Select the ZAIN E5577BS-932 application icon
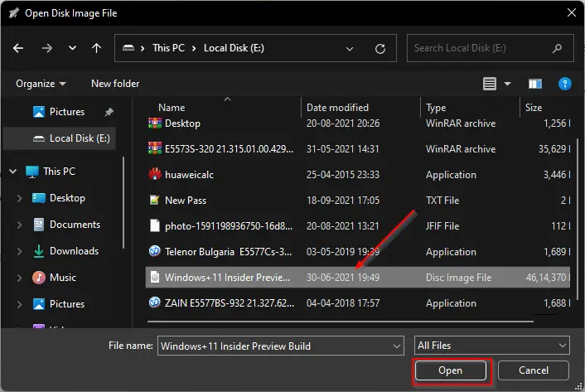The width and height of the screenshot is (585, 392). (x=155, y=302)
